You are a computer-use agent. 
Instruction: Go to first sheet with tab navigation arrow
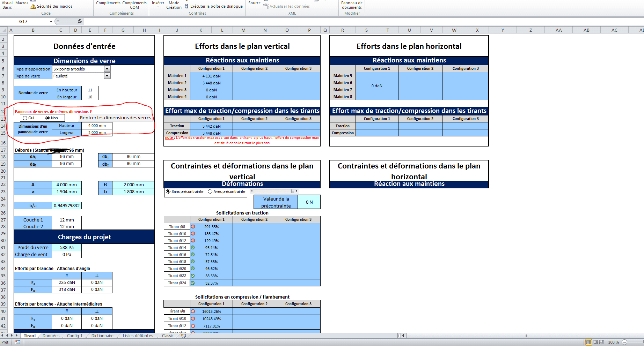click(x=2, y=336)
